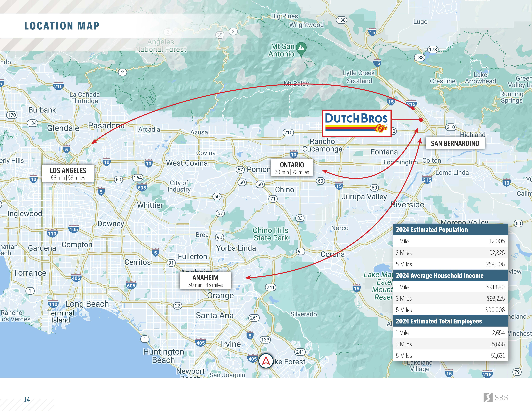Select the SAN BERNARDINO label box
Image resolution: width=532 pixels, height=411 pixels.
pyautogui.click(x=455, y=143)
